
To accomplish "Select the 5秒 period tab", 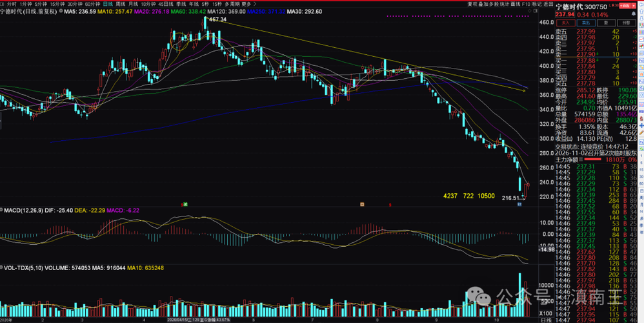I will 205,4.
